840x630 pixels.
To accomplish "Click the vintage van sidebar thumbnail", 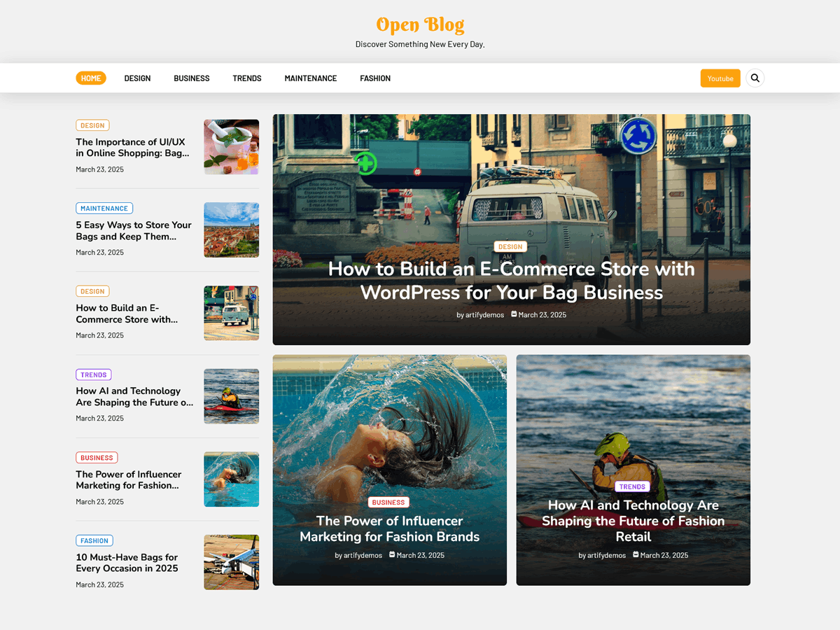I will tap(232, 313).
